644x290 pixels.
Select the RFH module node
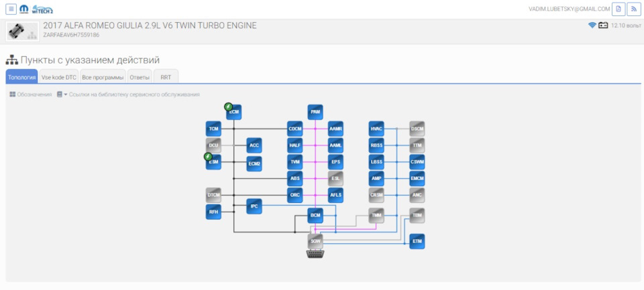tap(213, 212)
